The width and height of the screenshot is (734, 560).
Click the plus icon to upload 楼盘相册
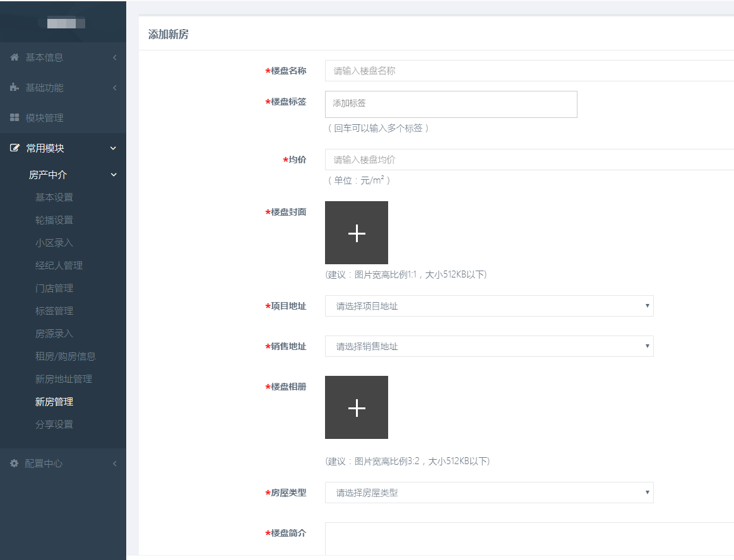click(x=357, y=407)
